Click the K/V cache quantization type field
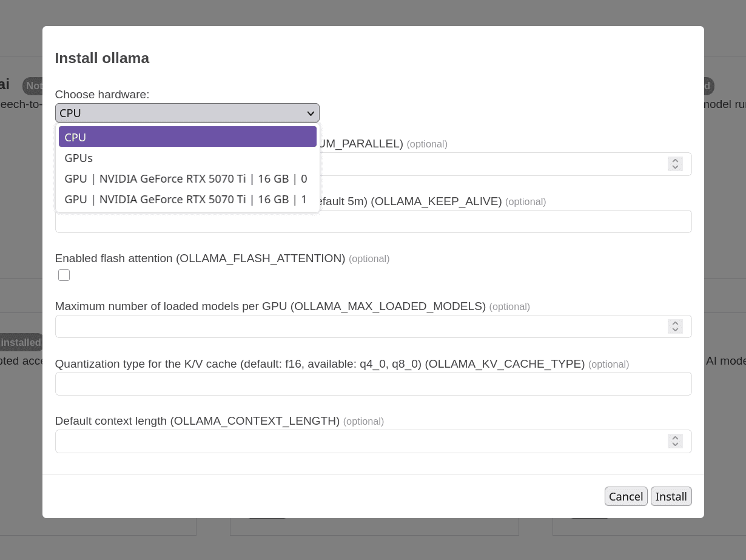Viewport: 746px width, 560px height. pyautogui.click(x=373, y=384)
